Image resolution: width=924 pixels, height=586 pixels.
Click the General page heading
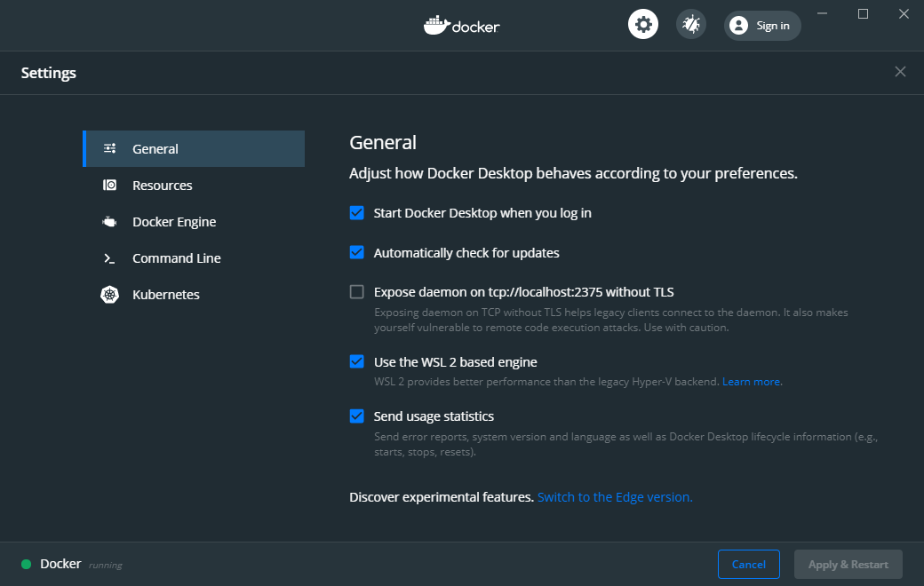(383, 143)
